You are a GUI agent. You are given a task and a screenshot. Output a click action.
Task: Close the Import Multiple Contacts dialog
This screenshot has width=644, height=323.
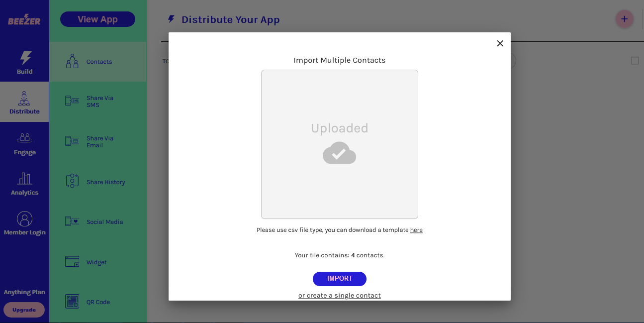click(500, 43)
